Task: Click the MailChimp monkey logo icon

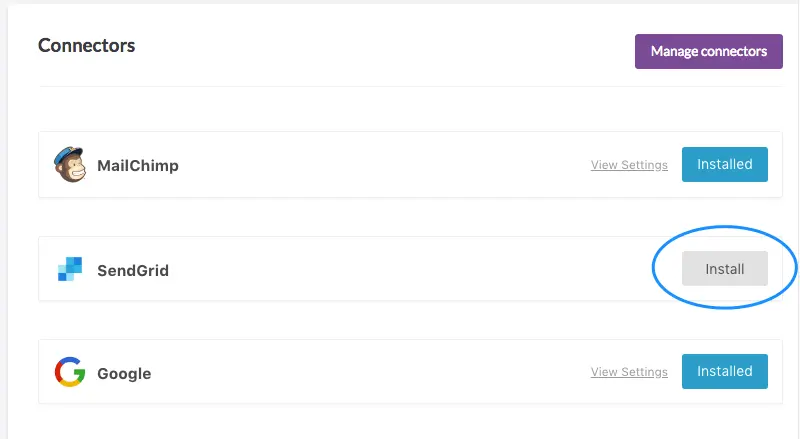Action: (x=69, y=165)
